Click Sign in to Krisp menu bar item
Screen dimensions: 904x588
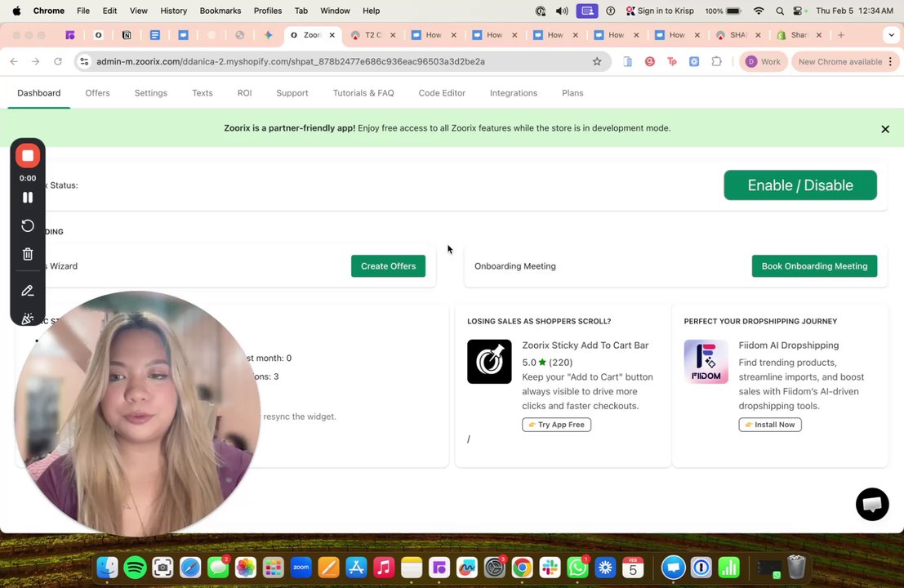660,11
